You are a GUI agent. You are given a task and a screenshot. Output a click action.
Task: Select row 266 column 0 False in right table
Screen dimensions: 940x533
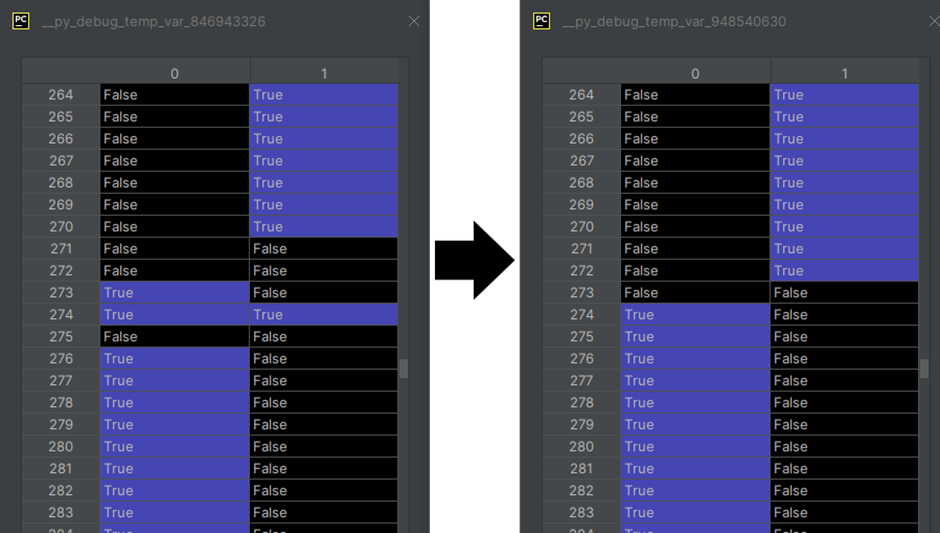[695, 139]
